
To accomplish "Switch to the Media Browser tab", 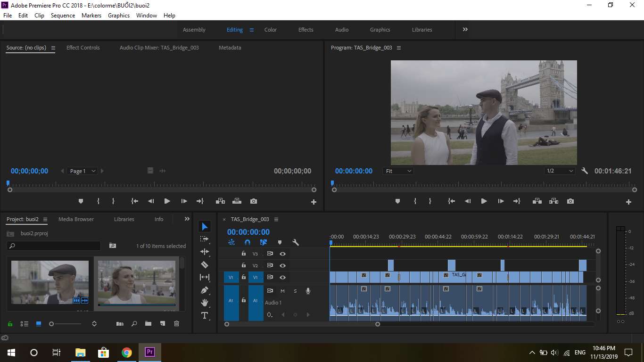I will tap(76, 219).
